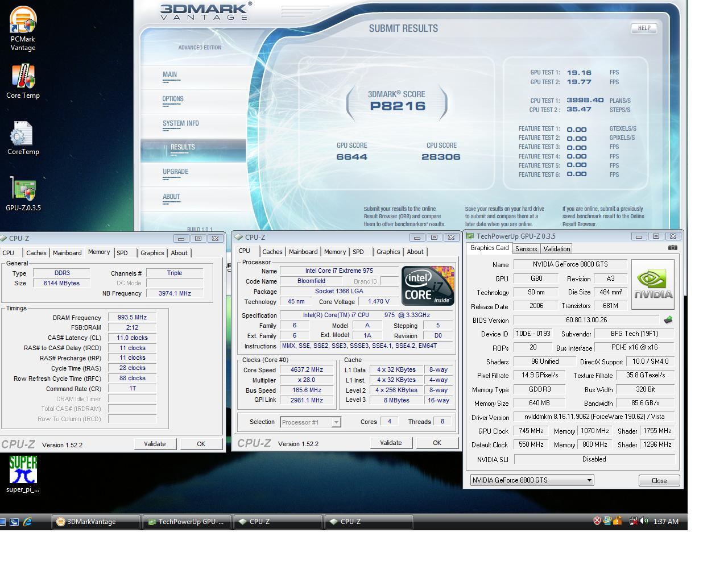Click NB Frequency value 3974.1 MHz

(175, 293)
